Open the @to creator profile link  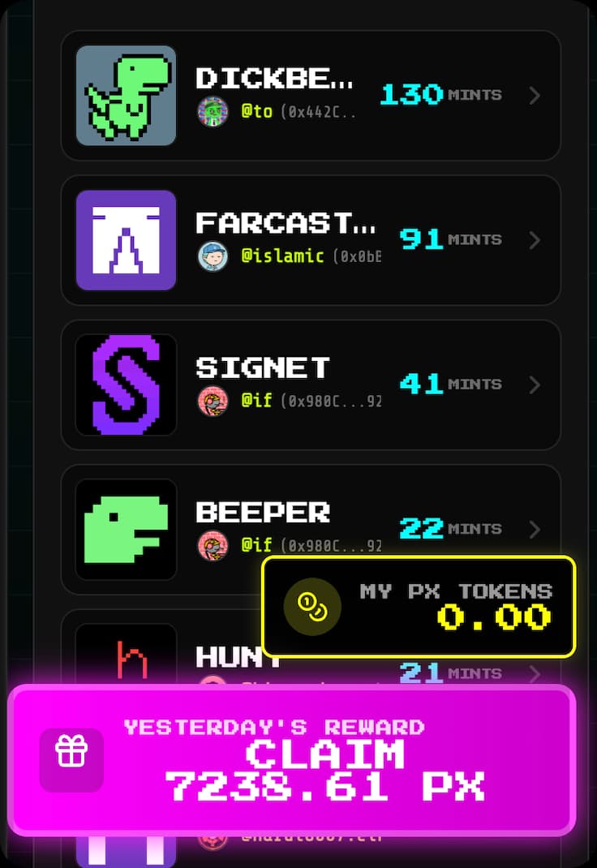[x=257, y=111]
